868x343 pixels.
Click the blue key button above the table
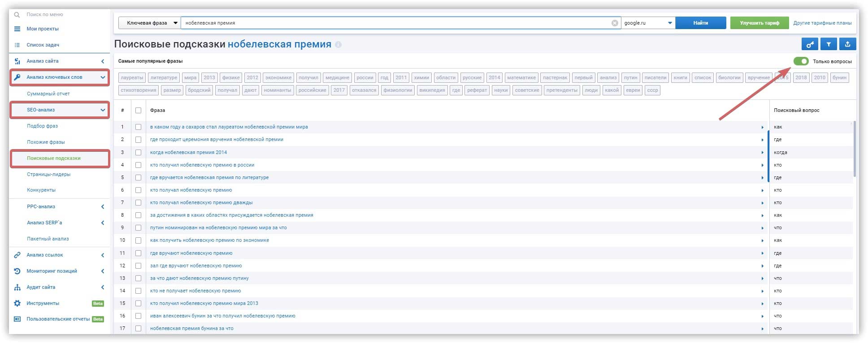[810, 44]
